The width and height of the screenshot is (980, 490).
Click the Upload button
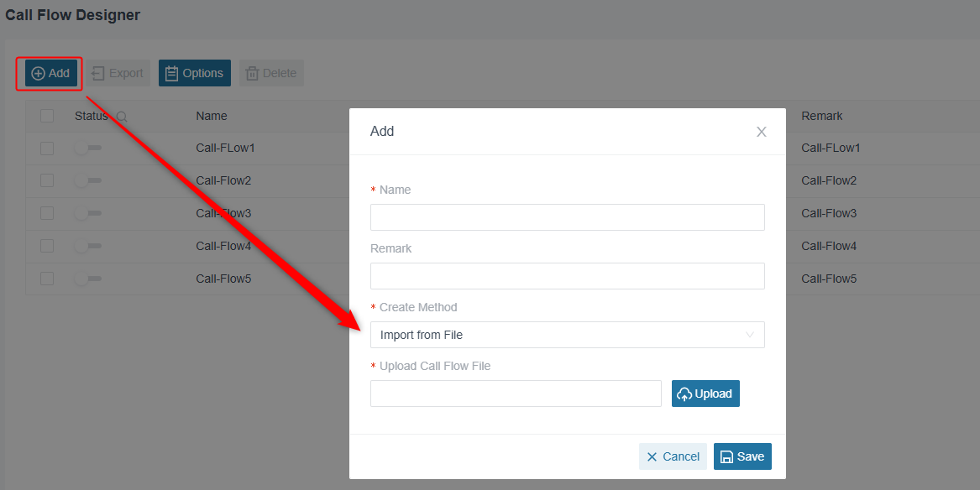705,394
